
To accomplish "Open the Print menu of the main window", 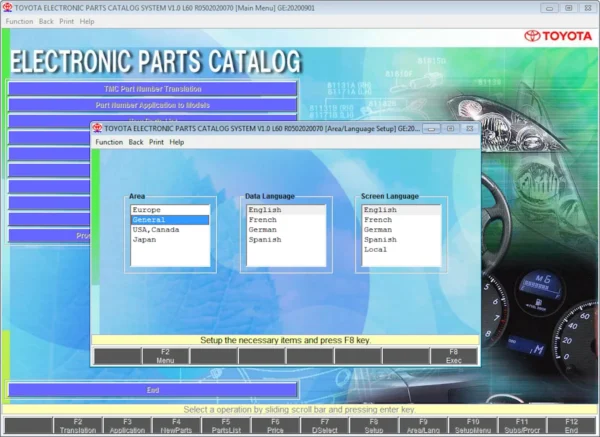I will [66, 21].
